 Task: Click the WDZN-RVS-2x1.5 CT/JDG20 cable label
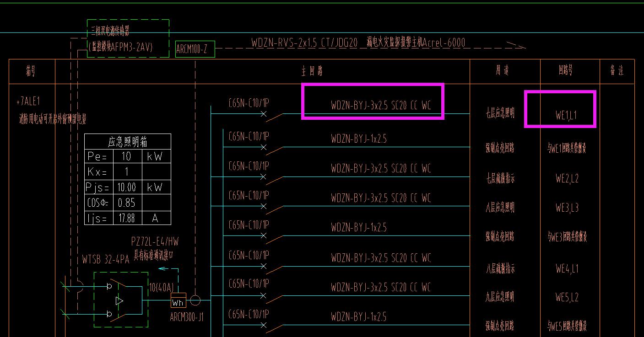304,43
